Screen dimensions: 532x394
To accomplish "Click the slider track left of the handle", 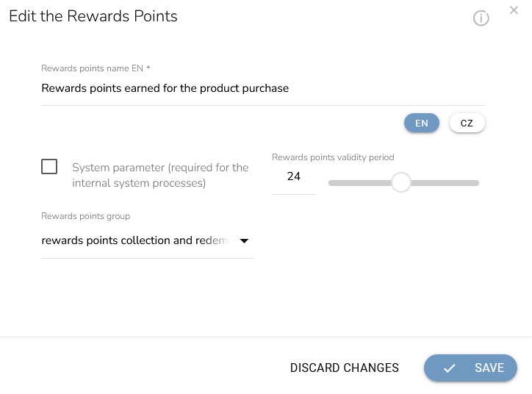I will point(360,182).
